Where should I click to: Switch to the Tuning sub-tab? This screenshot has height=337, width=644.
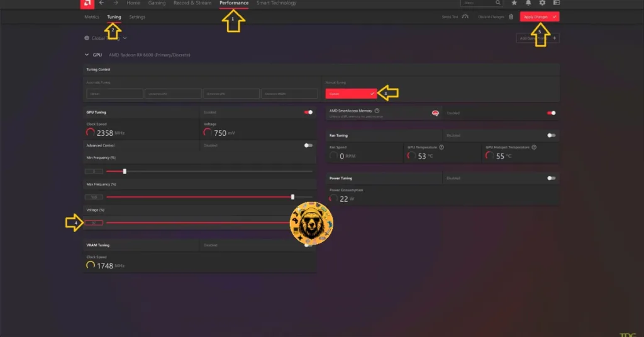(x=114, y=17)
